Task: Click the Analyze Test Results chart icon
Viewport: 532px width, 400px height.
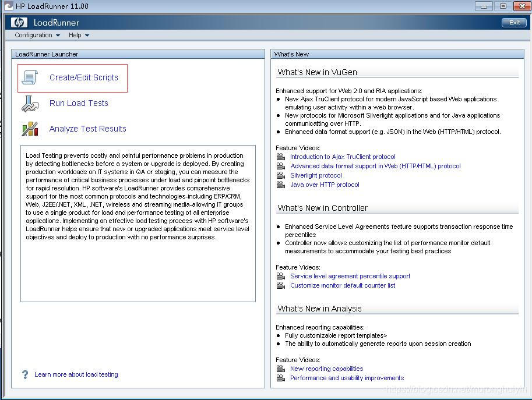Action: click(x=30, y=129)
